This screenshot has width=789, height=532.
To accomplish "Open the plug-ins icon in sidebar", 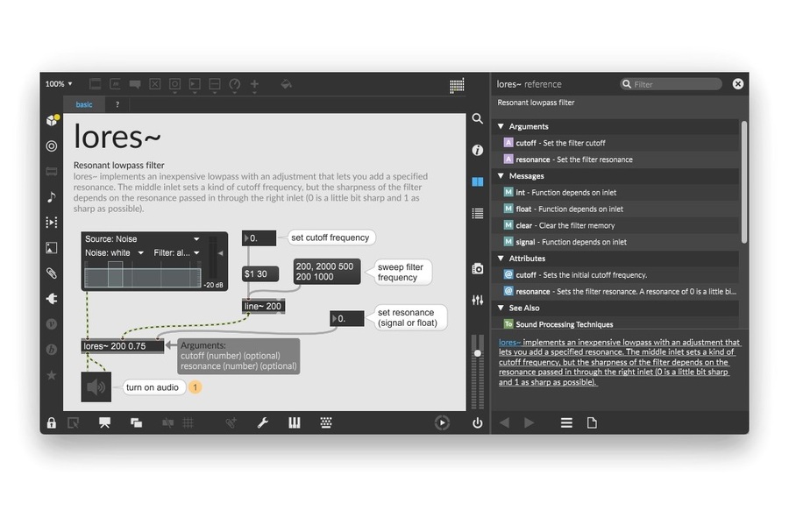I will (52, 299).
